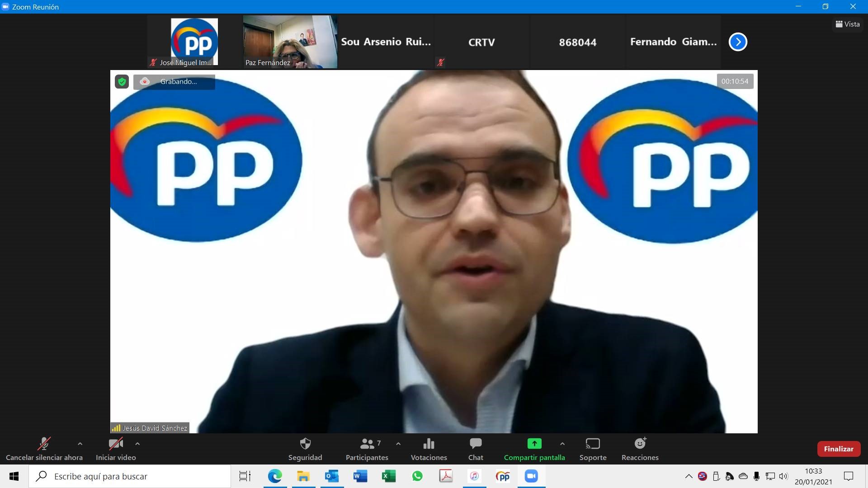The image size is (868, 488).
Task: Click the Grabando recording indicator
Action: tap(174, 82)
